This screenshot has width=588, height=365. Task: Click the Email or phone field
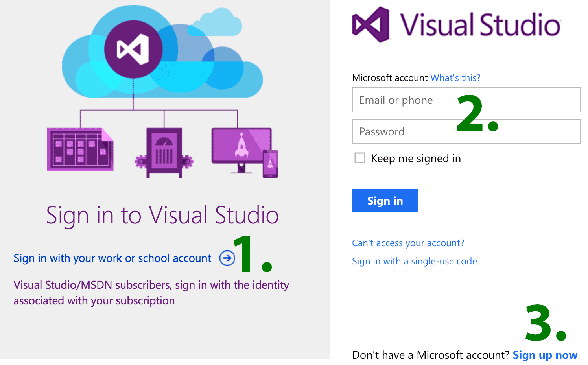point(466,100)
